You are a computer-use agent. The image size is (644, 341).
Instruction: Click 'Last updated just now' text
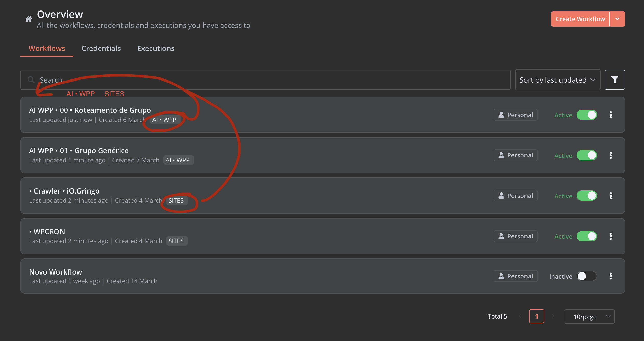pyautogui.click(x=61, y=120)
